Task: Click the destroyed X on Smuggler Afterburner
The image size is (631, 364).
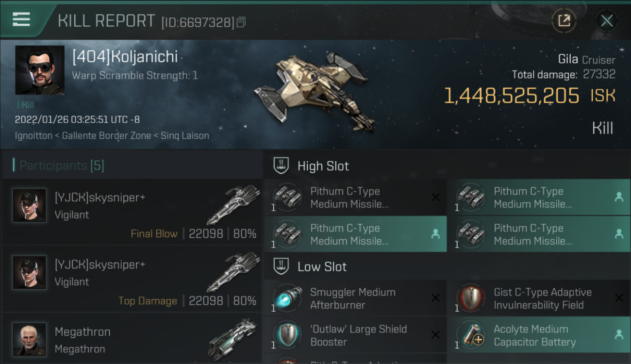Action: click(435, 298)
